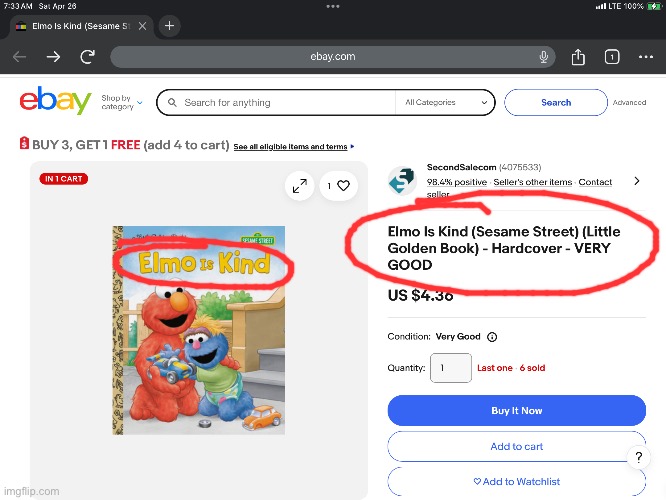This screenshot has height=500, width=666.
Task: Click the Buy It Now button
Action: click(x=516, y=410)
